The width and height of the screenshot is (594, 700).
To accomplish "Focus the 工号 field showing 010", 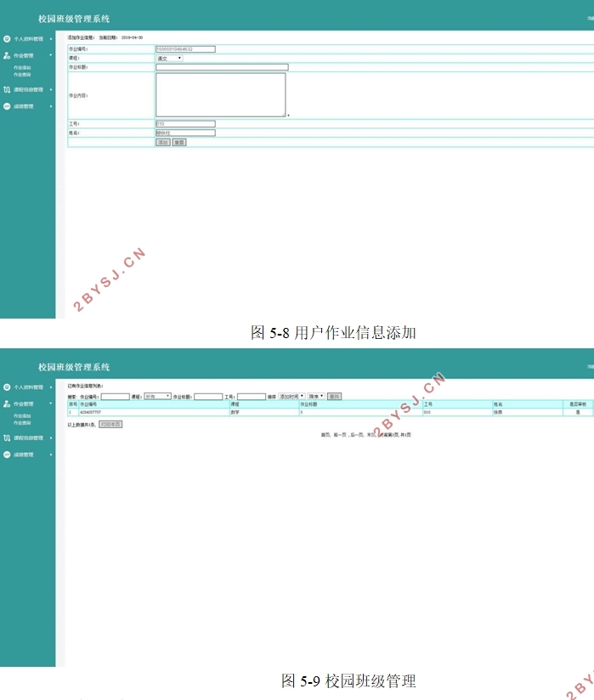I will click(185, 124).
